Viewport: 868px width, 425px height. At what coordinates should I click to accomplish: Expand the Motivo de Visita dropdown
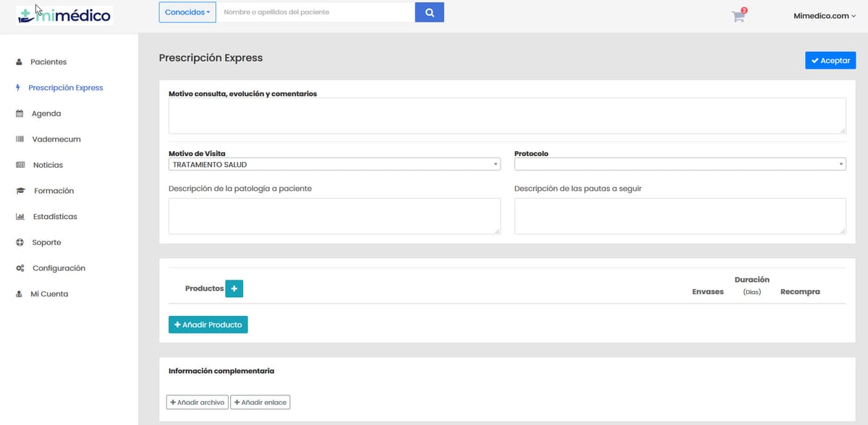coord(333,165)
